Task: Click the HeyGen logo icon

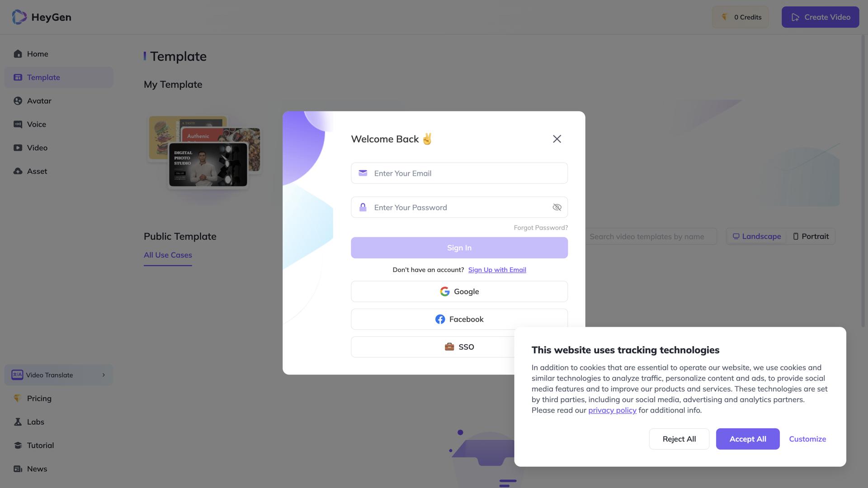Action: (19, 17)
